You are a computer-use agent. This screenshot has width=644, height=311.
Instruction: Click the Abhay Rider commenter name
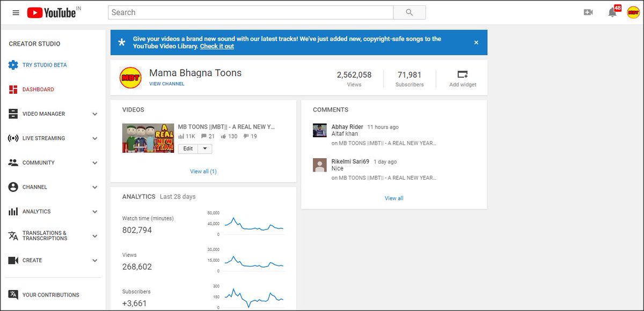(347, 127)
